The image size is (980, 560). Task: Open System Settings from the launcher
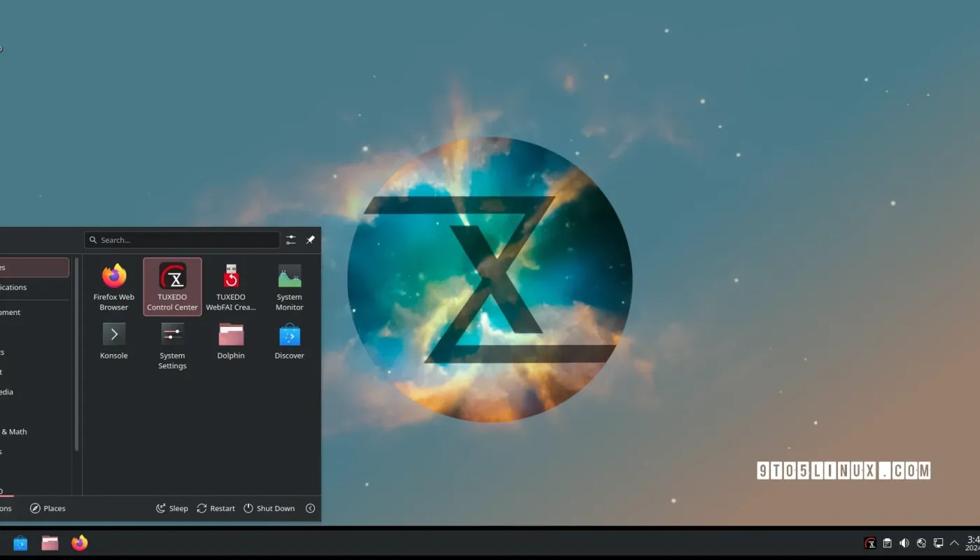[172, 346]
